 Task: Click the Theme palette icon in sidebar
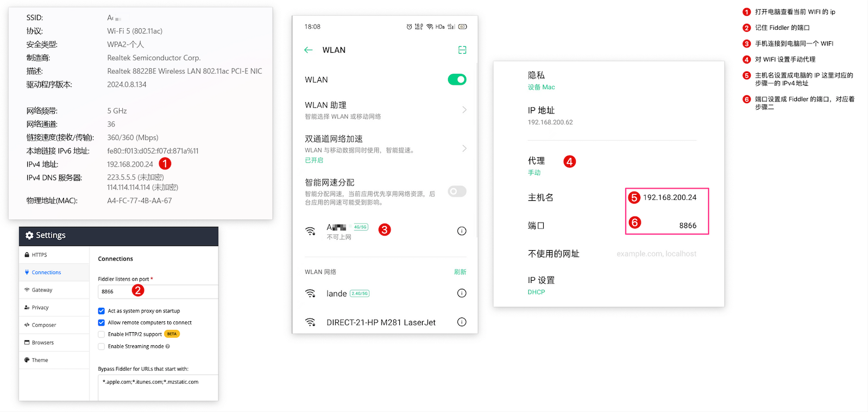point(27,360)
